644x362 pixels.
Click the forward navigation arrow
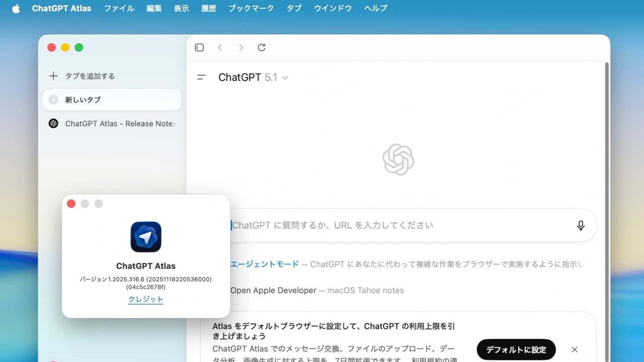(x=241, y=47)
